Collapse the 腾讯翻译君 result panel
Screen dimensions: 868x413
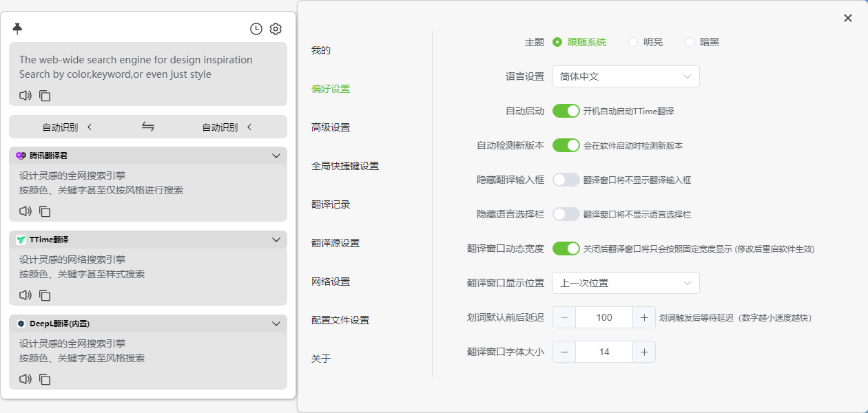tap(276, 156)
